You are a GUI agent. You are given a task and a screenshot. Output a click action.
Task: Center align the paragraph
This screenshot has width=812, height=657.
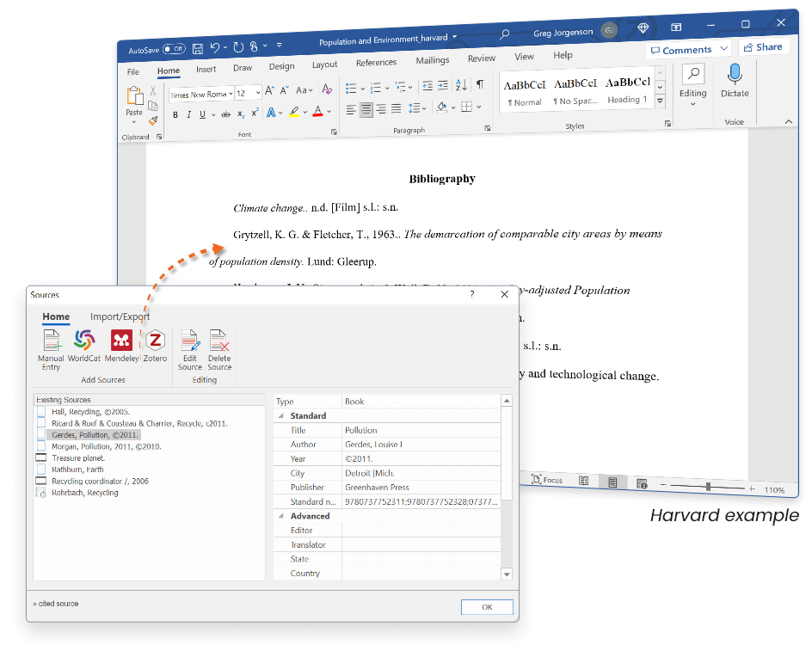click(366, 109)
